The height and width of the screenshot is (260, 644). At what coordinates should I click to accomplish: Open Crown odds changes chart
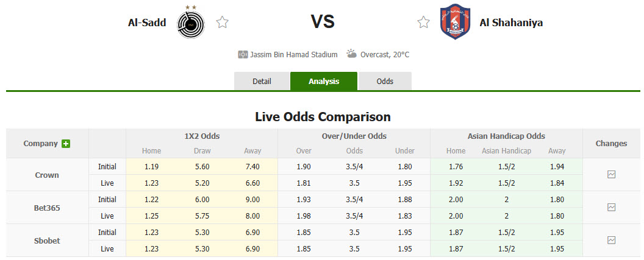[611, 174]
